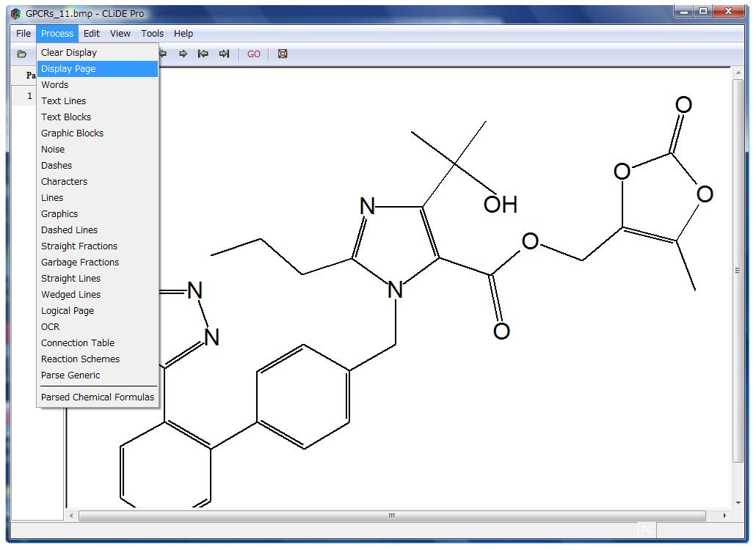Select Garbage Fractions menu entry
The width and height of the screenshot is (756, 550).
pyautogui.click(x=98, y=263)
